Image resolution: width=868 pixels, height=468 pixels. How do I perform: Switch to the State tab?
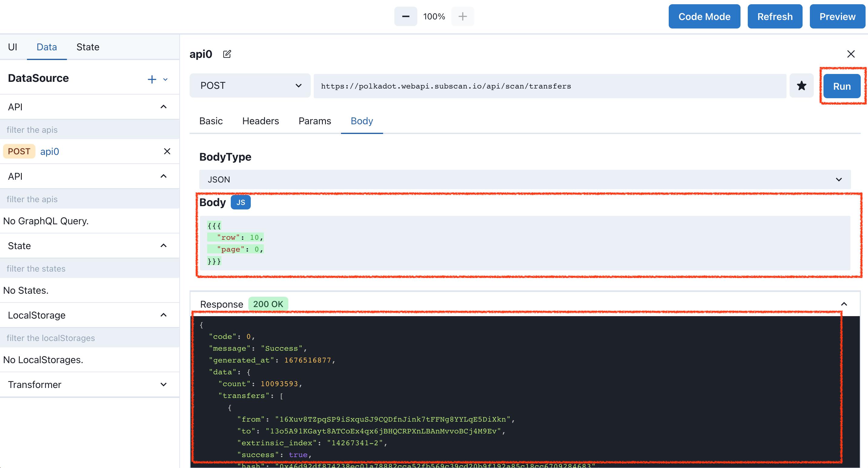coord(88,47)
